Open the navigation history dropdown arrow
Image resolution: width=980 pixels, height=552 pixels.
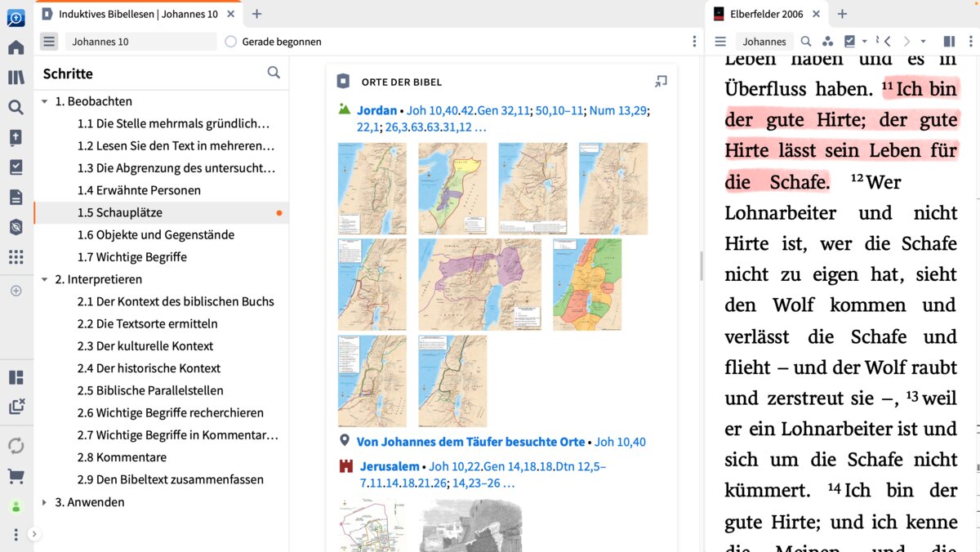(924, 42)
